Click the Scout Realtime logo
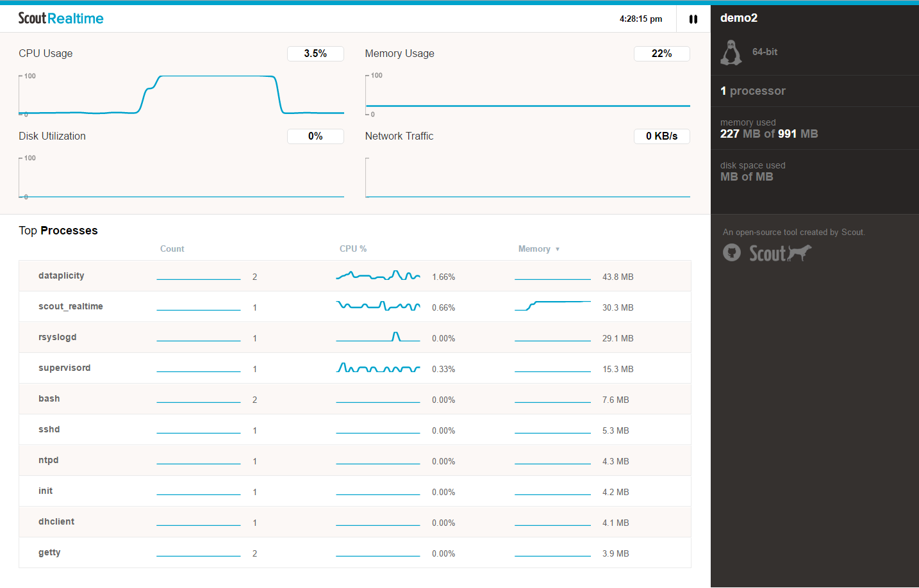The image size is (919, 588). click(61, 19)
